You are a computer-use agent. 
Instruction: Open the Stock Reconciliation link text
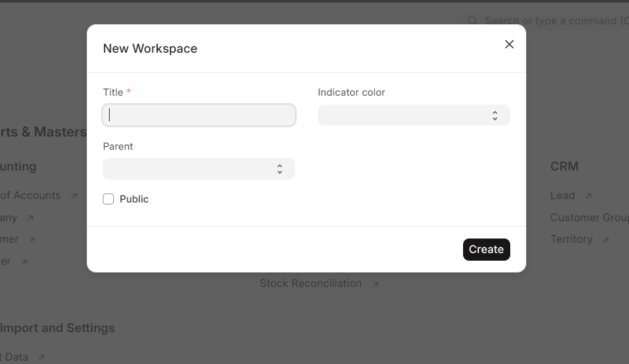click(x=310, y=284)
